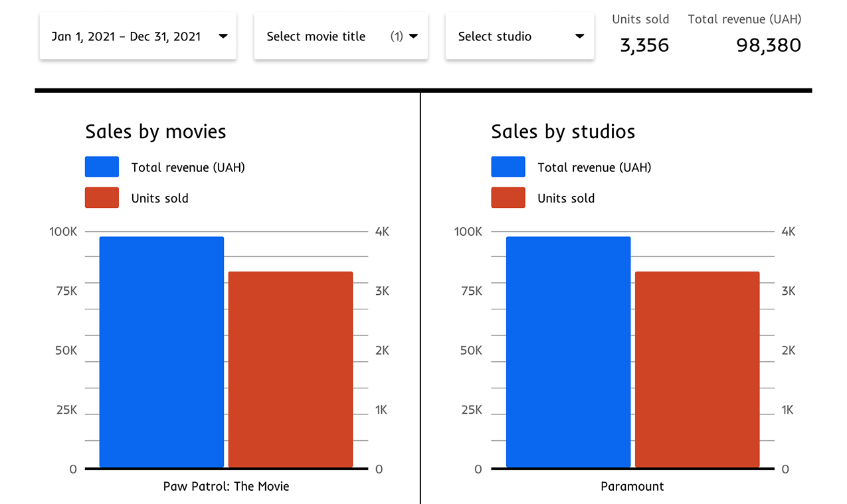
Task: Open the Select studio dropdown
Action: click(x=519, y=37)
